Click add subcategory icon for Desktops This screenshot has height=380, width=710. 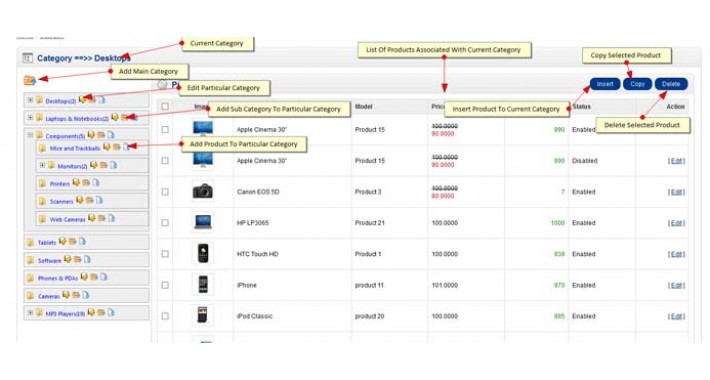coord(92,100)
